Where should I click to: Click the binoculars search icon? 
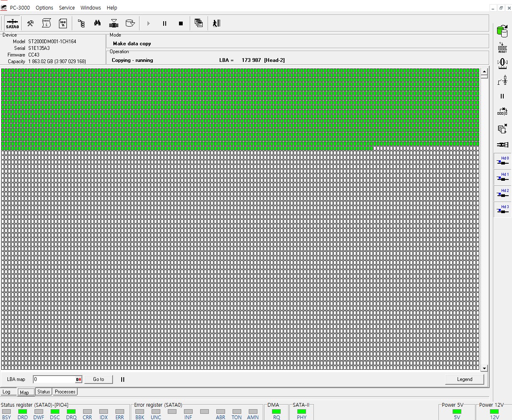(97, 23)
